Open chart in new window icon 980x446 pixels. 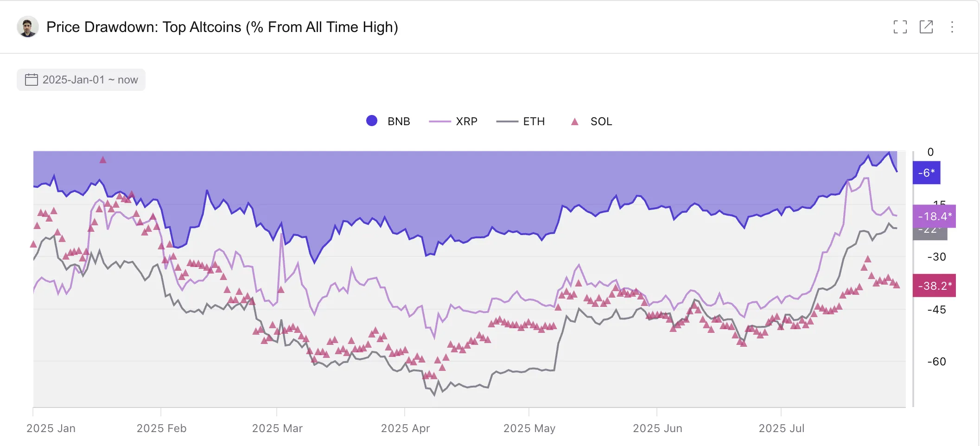pyautogui.click(x=926, y=27)
